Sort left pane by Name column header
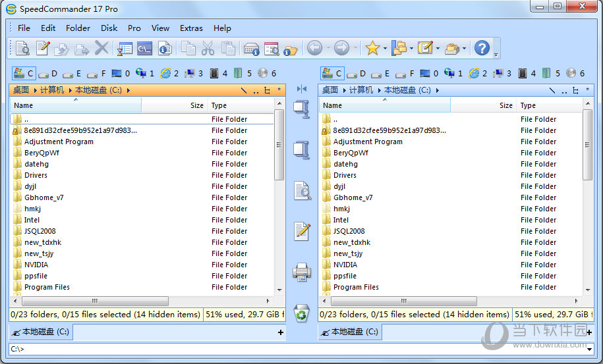603x364 pixels. pyautogui.click(x=76, y=105)
